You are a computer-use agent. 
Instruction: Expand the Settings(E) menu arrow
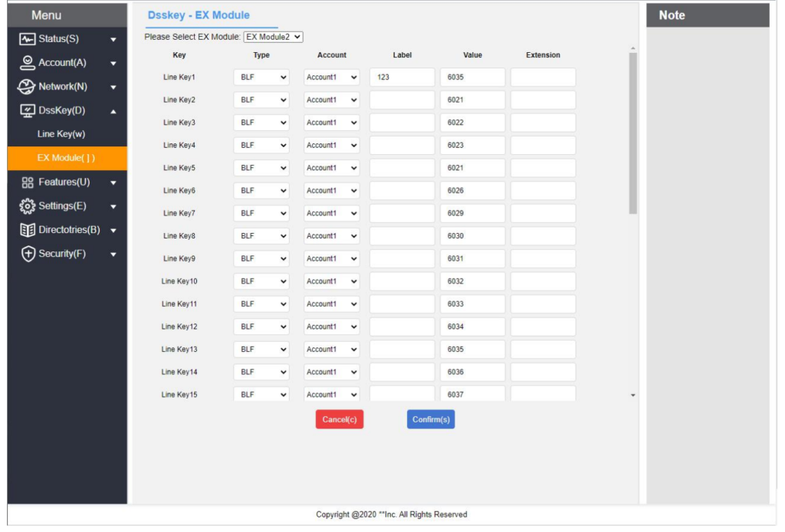113,207
